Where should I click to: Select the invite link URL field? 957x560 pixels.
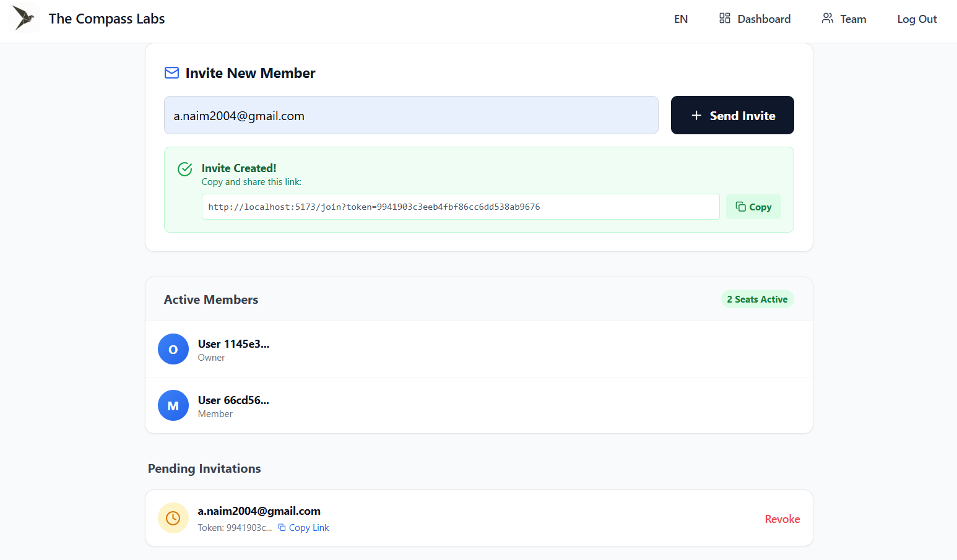461,207
